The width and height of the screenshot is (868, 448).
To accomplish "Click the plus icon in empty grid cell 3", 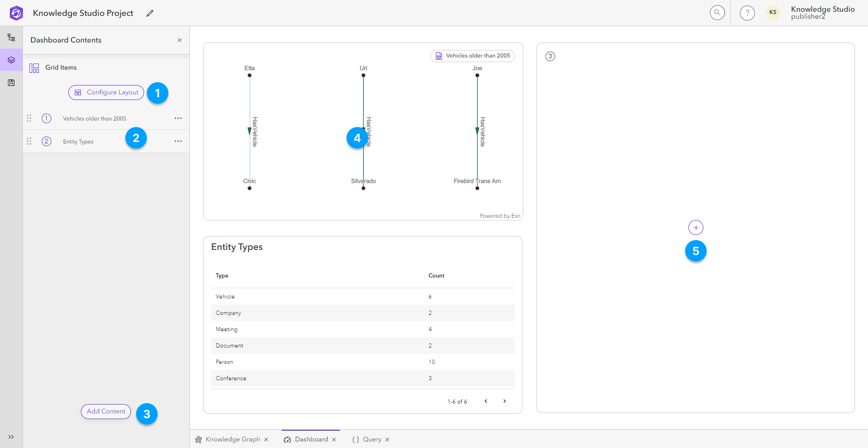I will point(695,228).
